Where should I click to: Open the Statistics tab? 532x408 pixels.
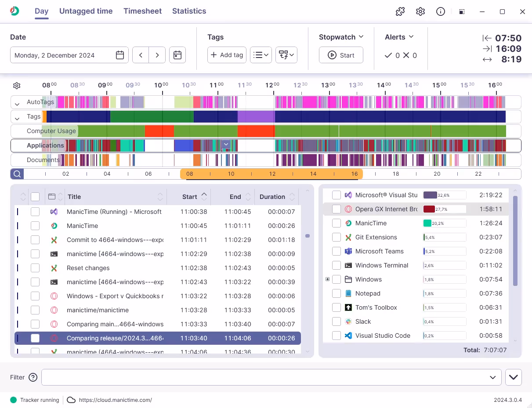[189, 11]
